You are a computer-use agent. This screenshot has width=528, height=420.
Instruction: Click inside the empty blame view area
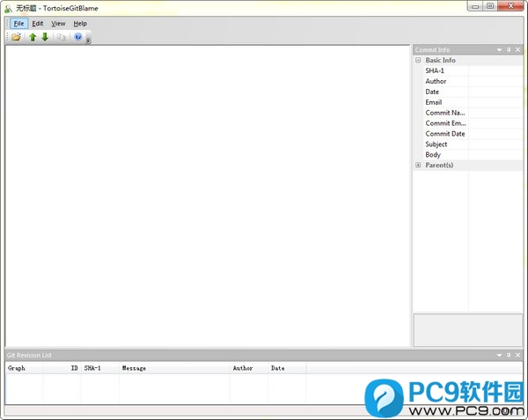tap(208, 195)
